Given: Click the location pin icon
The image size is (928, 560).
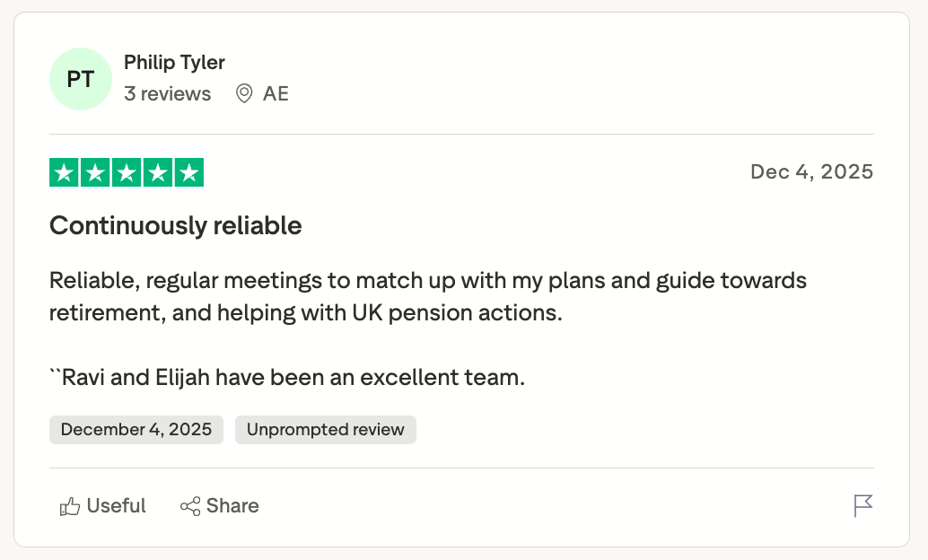Looking at the screenshot, I should (243, 93).
